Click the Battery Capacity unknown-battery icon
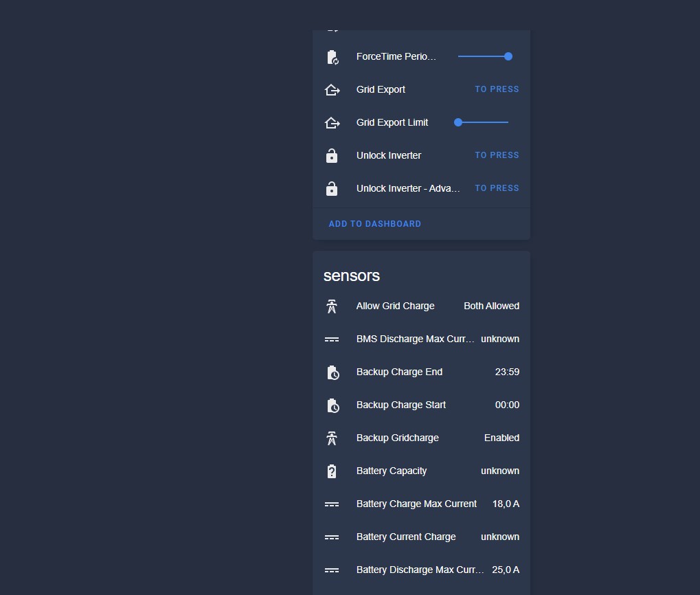This screenshot has width=700, height=595. tap(332, 471)
